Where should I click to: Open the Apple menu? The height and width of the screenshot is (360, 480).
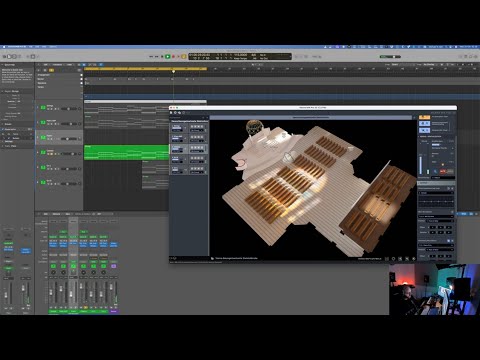4,47
